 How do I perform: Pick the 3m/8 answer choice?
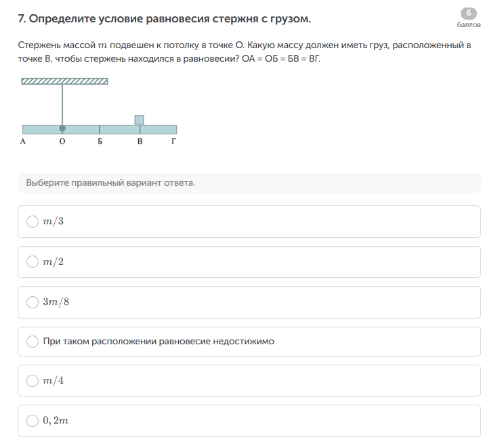[33, 302]
